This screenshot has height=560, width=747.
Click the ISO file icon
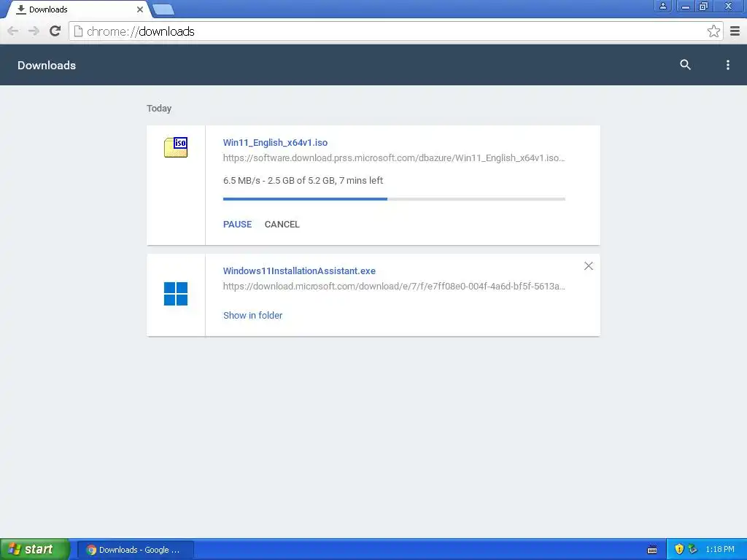click(x=176, y=147)
